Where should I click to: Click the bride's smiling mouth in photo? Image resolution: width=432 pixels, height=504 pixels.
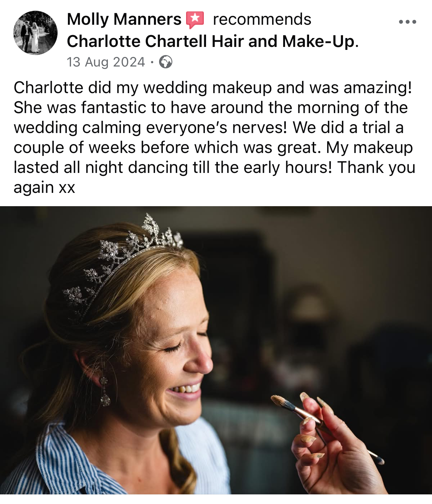[x=185, y=391]
